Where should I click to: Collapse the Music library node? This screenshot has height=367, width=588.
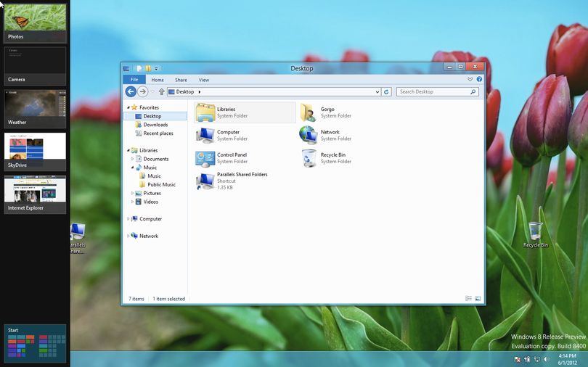[x=132, y=168]
